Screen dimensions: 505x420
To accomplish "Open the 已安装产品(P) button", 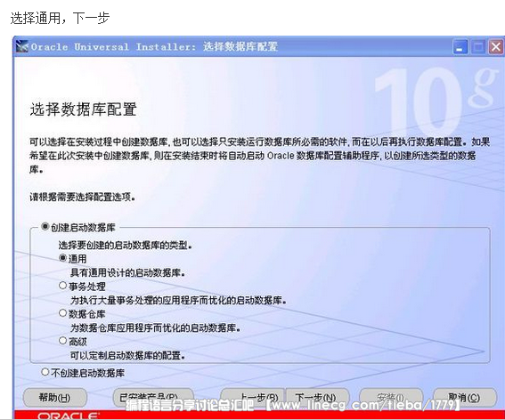I will click(153, 398).
